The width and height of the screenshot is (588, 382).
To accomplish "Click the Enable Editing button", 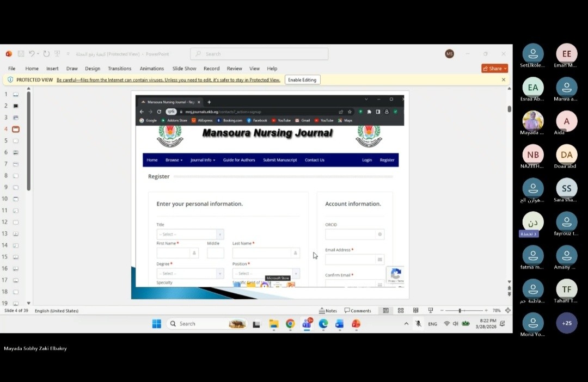I will click(x=302, y=80).
